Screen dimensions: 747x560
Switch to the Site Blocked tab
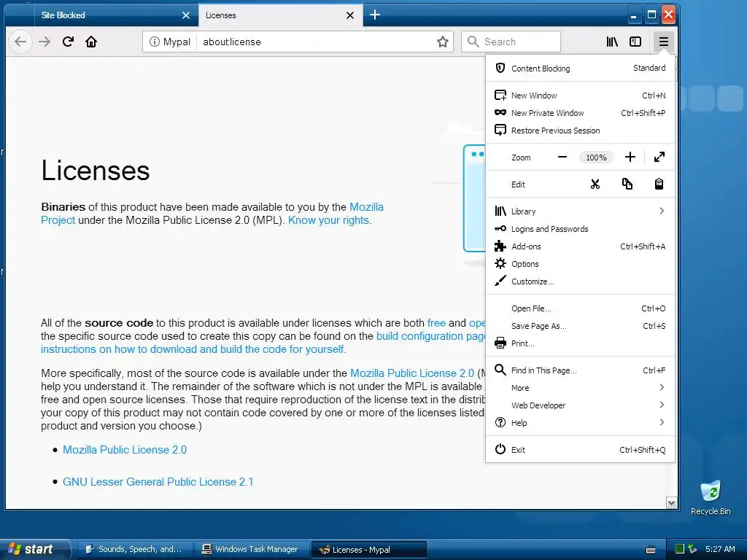[x=116, y=15]
